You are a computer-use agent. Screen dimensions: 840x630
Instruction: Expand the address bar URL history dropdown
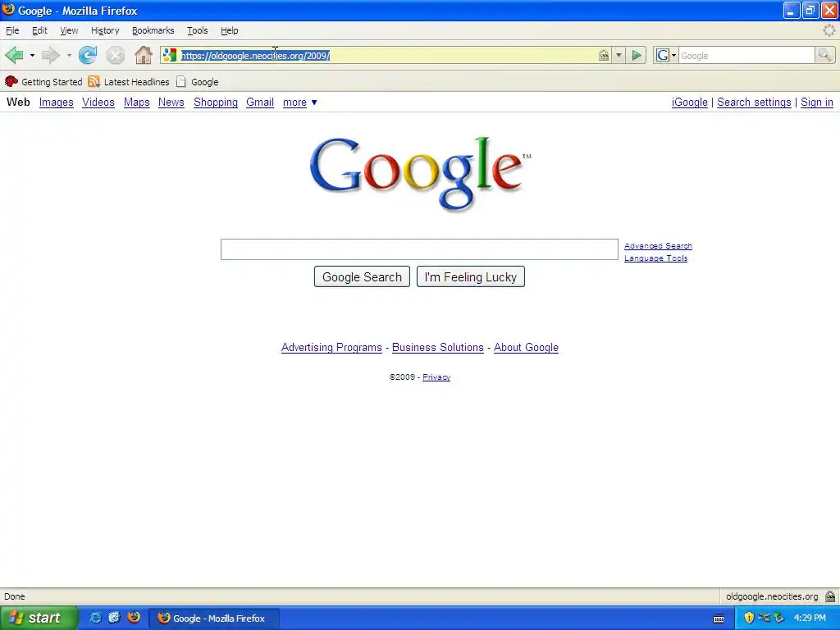(x=619, y=55)
